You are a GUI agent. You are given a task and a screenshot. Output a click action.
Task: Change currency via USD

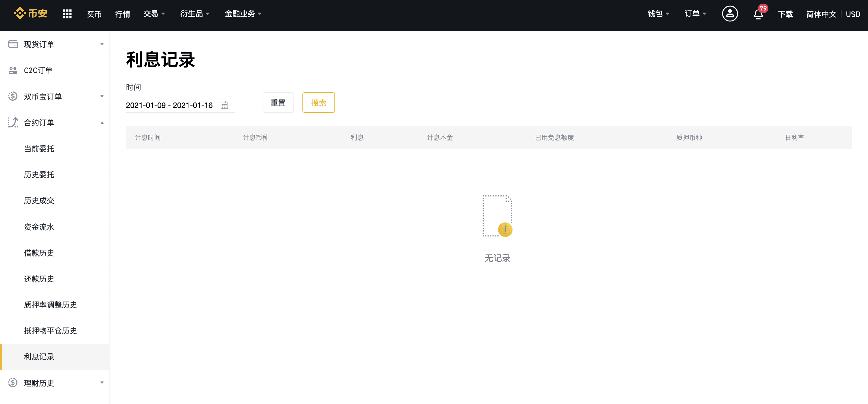(853, 14)
